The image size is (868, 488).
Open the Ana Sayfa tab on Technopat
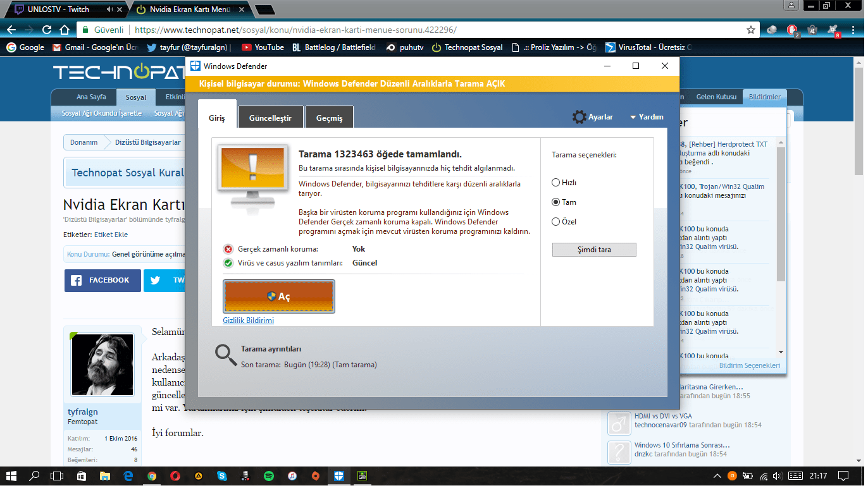91,97
